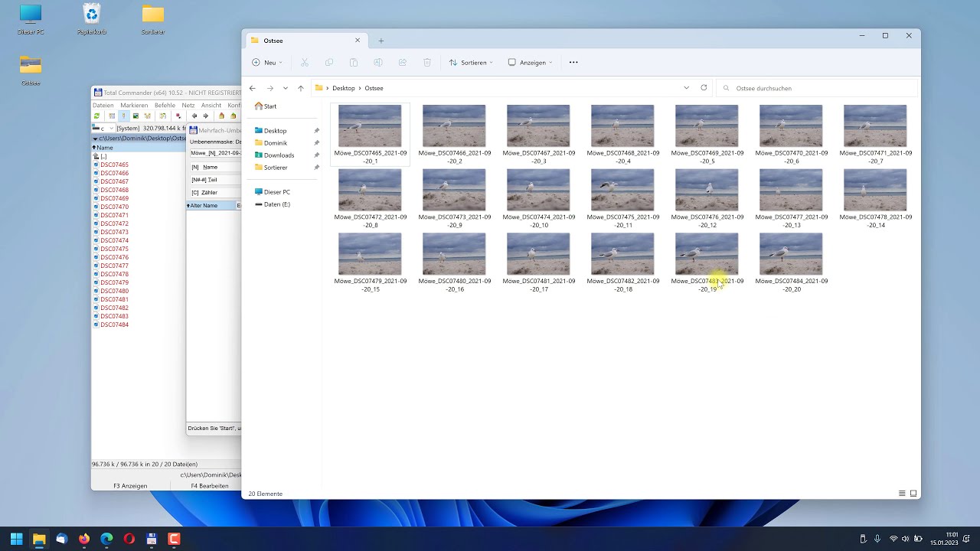Open Total Commander drive c dropdown
This screenshot has height=551, width=980.
coord(103,129)
